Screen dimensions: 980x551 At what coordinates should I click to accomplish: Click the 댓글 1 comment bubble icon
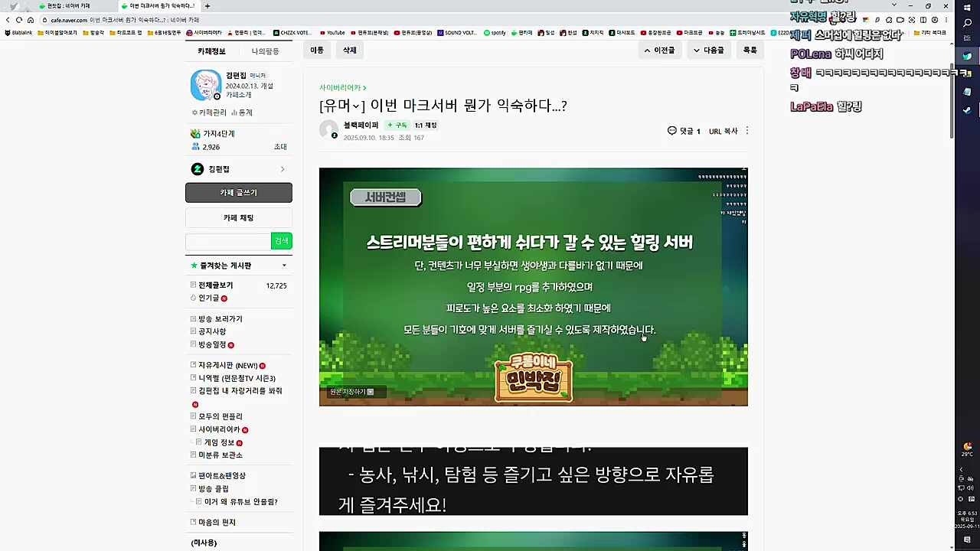pyautogui.click(x=672, y=131)
